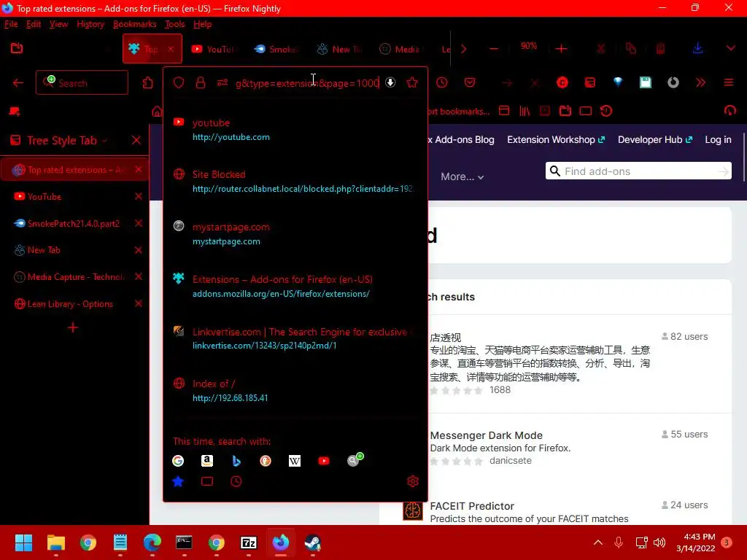The image size is (747, 560).
Task: Open the View menu
Action: 58,24
